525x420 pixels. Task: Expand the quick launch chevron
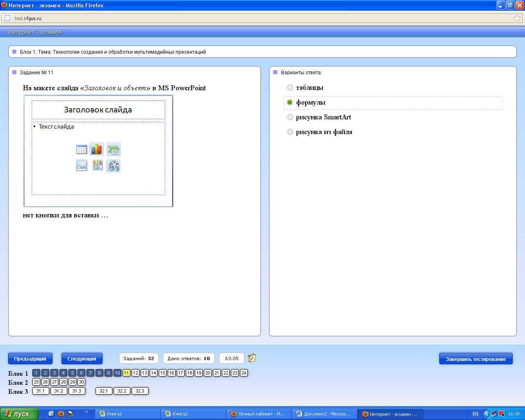point(86,412)
